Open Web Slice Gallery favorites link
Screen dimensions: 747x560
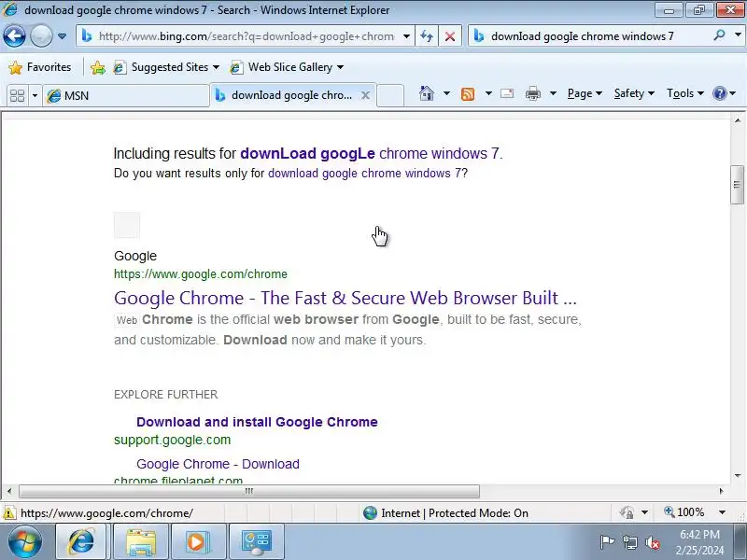(287, 67)
